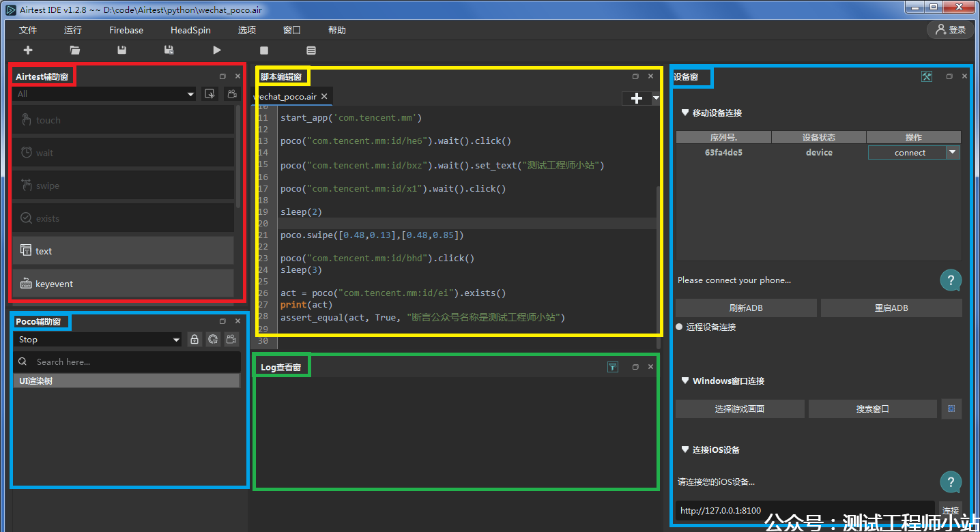Collapse the 移动设备连接 section
The width and height of the screenshot is (980, 532).
[x=685, y=113]
